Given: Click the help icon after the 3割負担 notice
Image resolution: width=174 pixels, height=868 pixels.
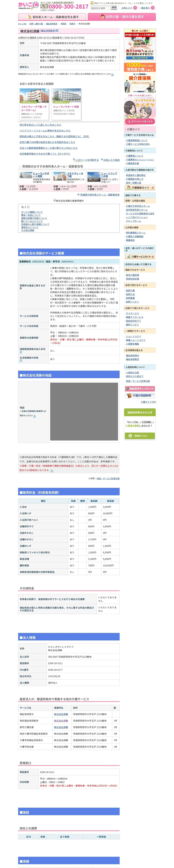Looking at the screenshot, I should (x=52, y=471).
